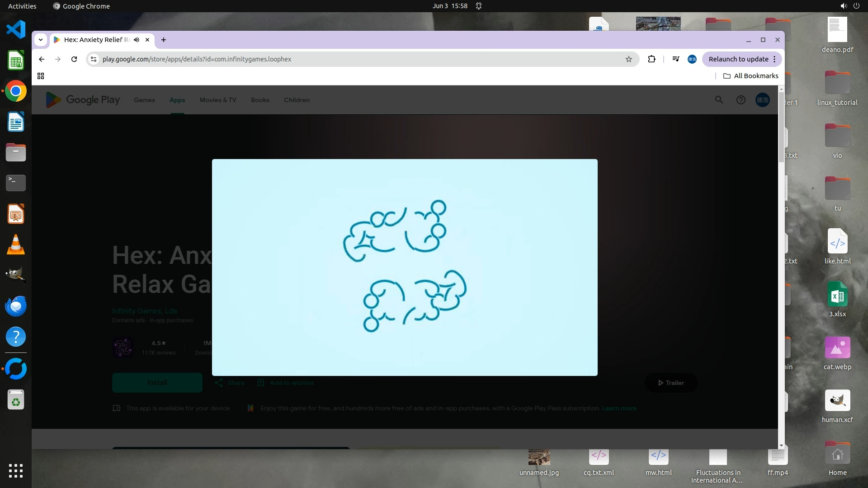
Task: Open the new tab plus button
Action: tap(164, 40)
